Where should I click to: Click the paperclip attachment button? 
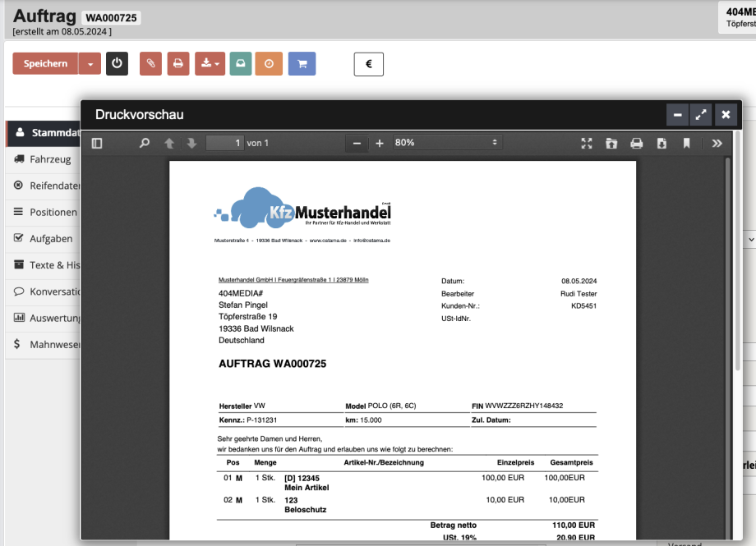tap(150, 64)
